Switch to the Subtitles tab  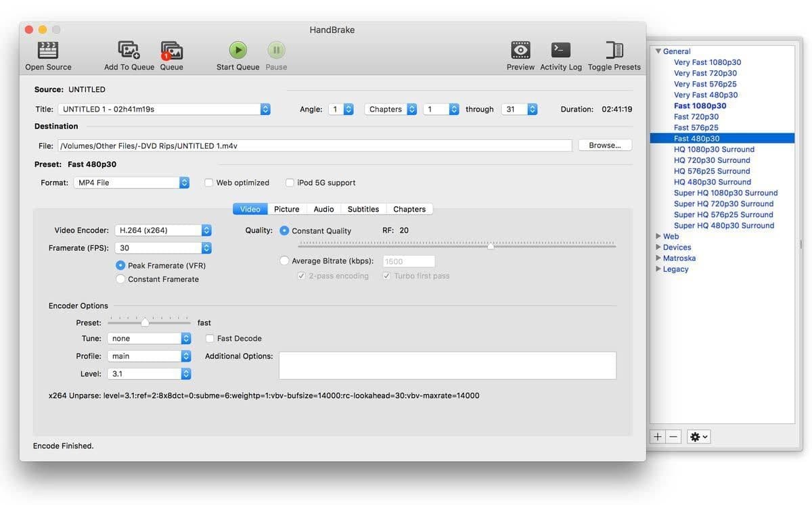click(x=363, y=209)
